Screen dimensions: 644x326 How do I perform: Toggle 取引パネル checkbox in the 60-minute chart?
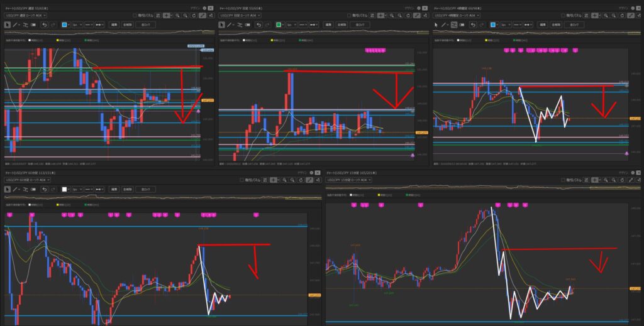(x=243, y=180)
